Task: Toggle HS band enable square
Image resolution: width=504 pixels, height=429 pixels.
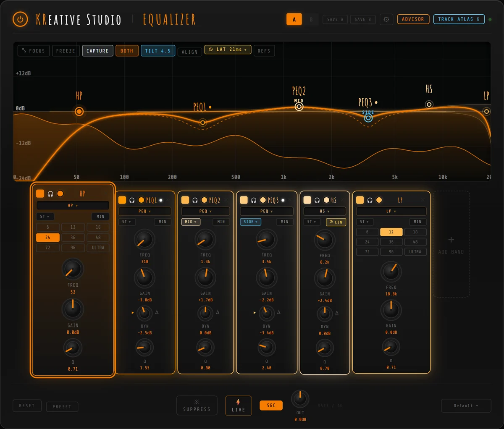Action: 307,200
